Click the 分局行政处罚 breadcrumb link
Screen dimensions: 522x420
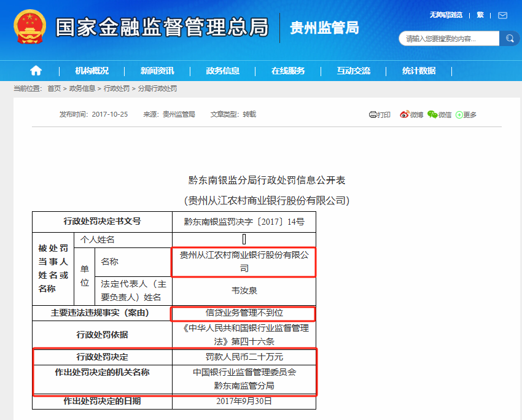[x=157, y=89]
